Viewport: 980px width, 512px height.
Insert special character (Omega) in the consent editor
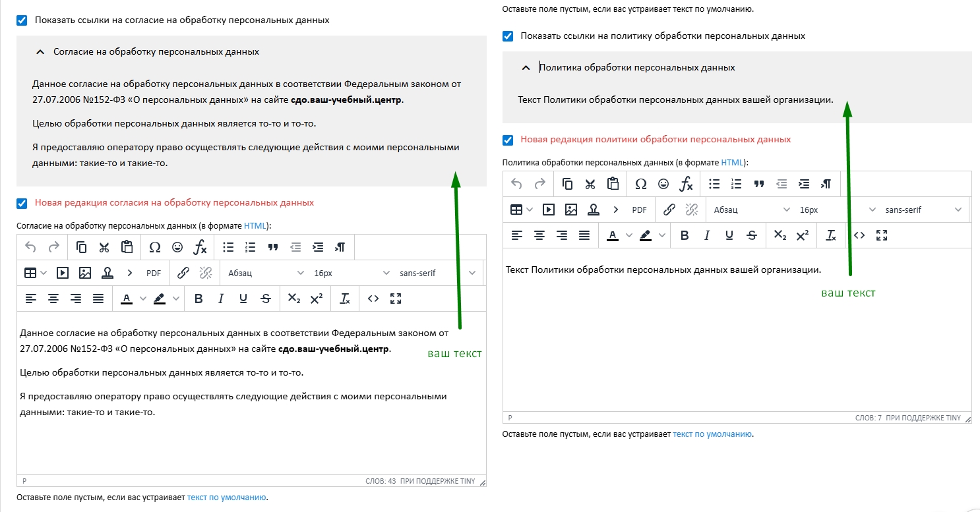coord(155,247)
